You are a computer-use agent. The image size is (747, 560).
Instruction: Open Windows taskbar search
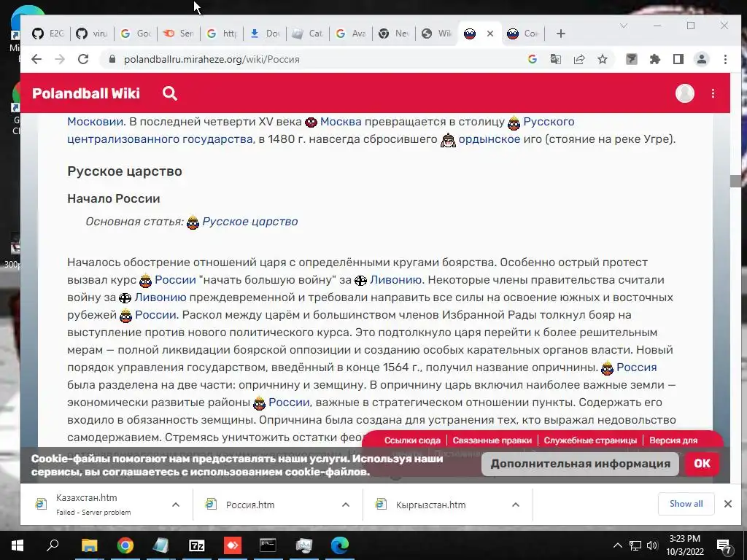(x=53, y=545)
